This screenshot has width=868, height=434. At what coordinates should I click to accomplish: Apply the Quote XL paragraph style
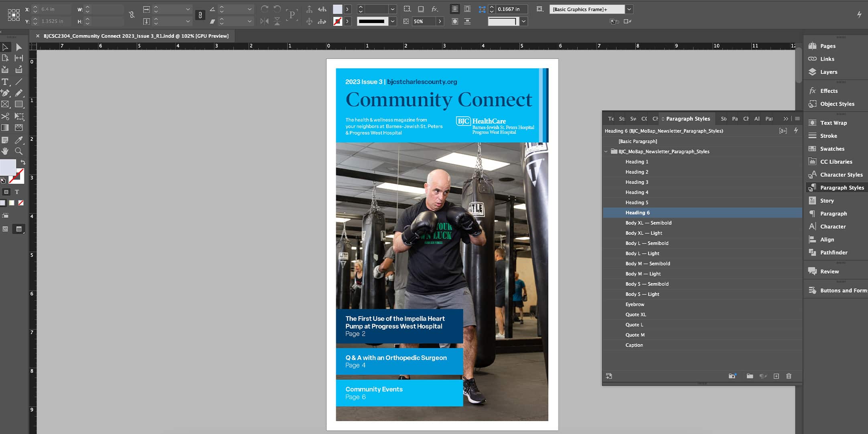[635, 314]
